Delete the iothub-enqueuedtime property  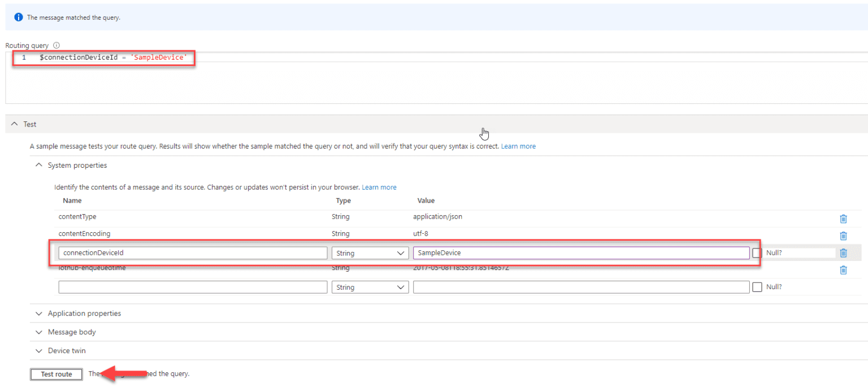point(844,270)
